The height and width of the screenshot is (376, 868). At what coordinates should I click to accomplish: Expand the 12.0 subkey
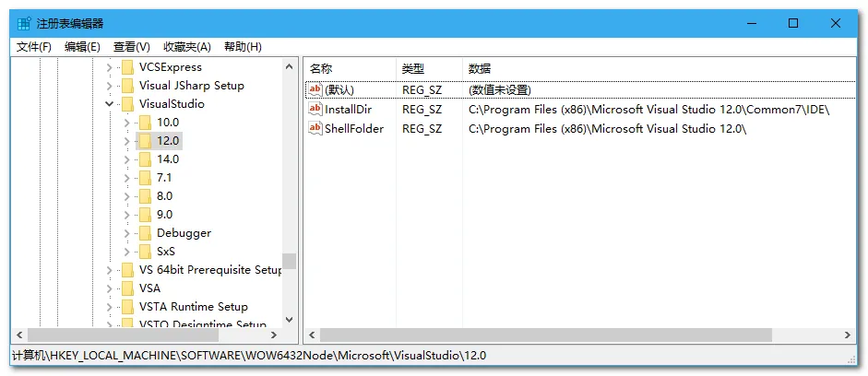pos(127,141)
